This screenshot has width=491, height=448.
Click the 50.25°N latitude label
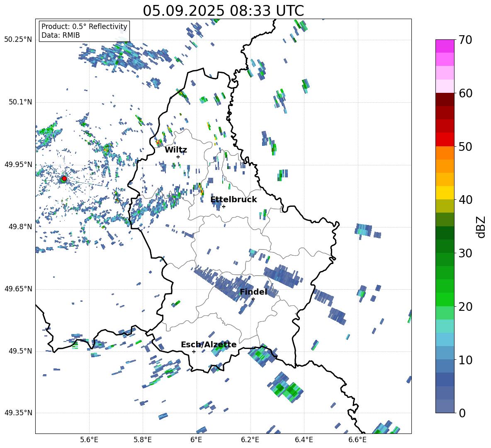click(18, 40)
